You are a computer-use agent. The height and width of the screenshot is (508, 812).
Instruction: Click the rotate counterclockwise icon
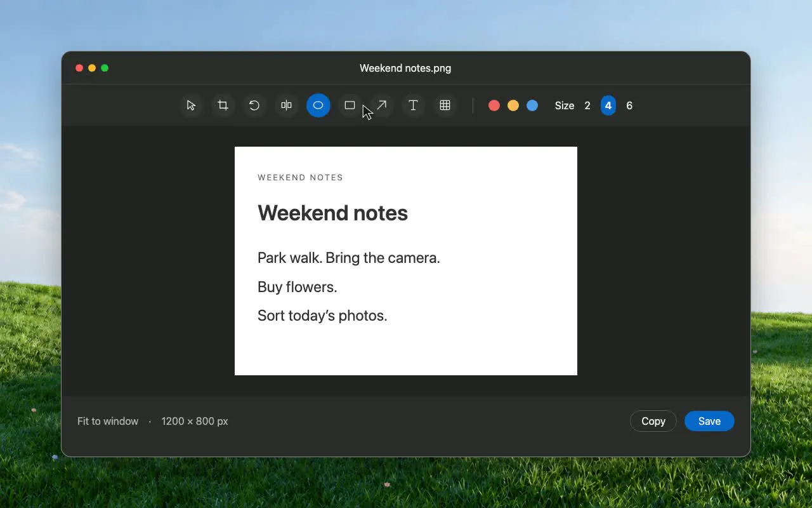pos(254,105)
